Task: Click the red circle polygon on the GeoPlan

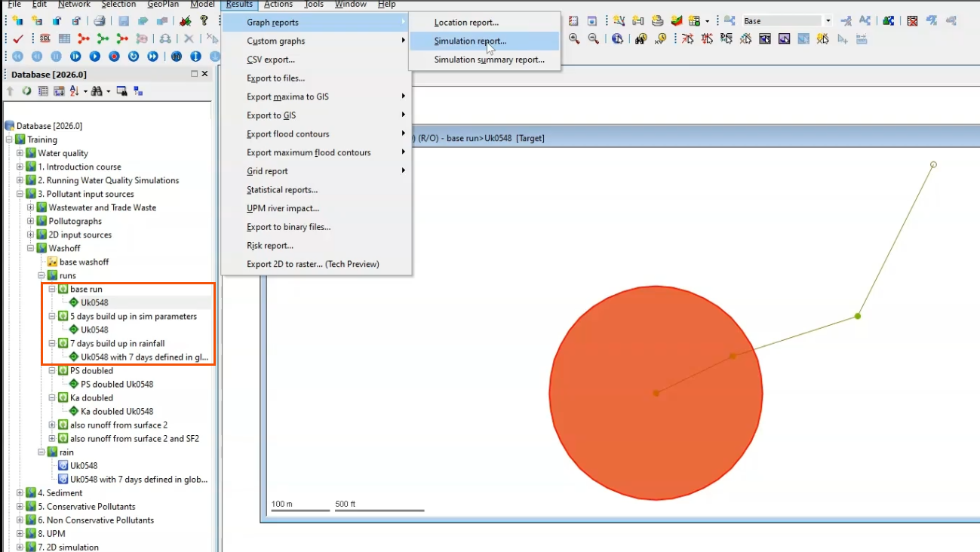Action: (x=656, y=391)
